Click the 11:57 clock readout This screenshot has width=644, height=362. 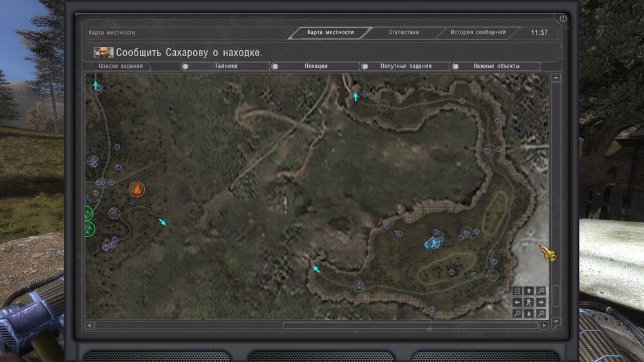[539, 32]
